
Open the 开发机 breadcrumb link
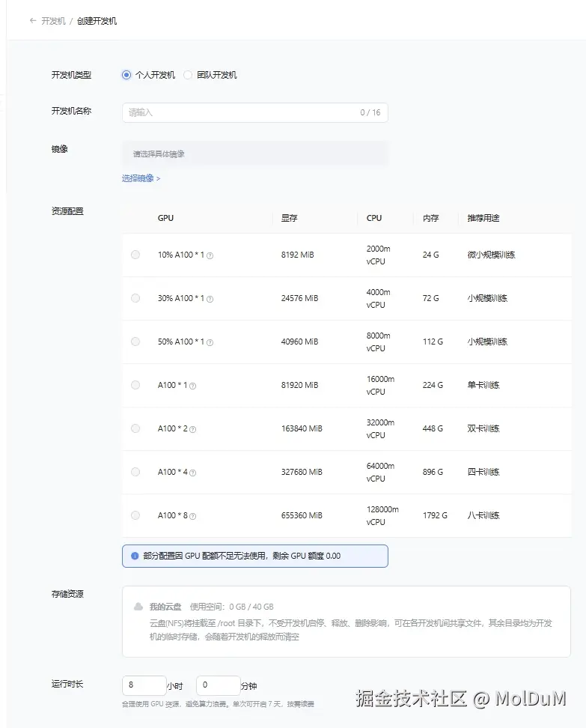coord(53,21)
